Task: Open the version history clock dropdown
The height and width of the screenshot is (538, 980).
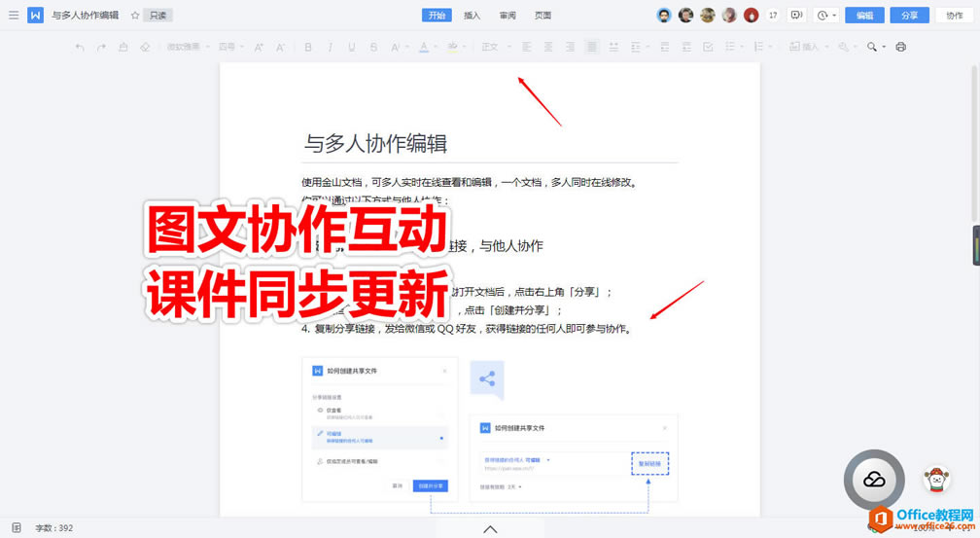Action: 826,15
